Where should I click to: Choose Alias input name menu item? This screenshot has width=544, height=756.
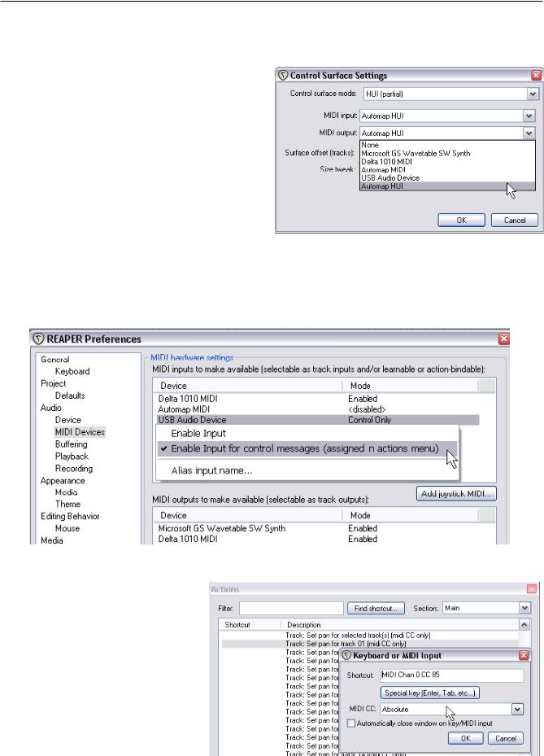(307, 470)
